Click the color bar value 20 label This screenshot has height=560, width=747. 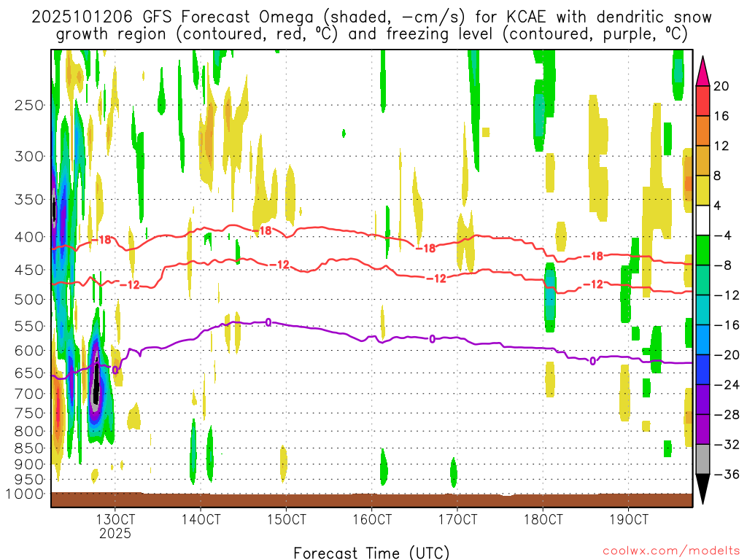coord(721,86)
